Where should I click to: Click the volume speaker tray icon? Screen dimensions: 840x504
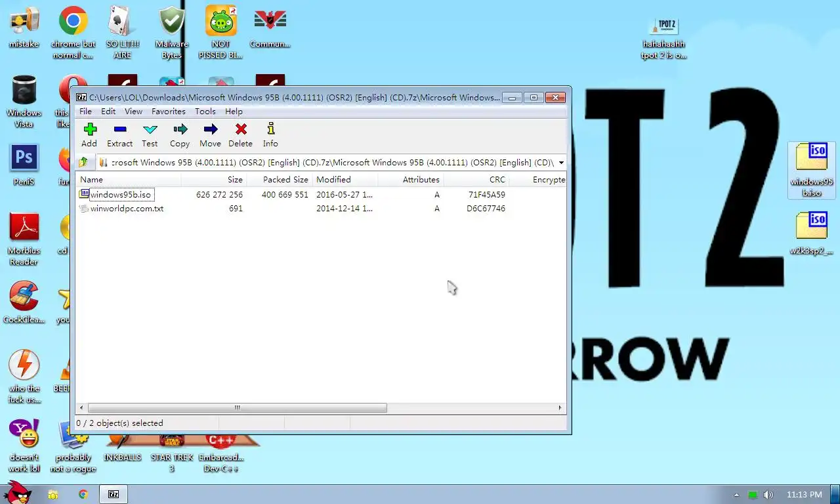point(768,495)
